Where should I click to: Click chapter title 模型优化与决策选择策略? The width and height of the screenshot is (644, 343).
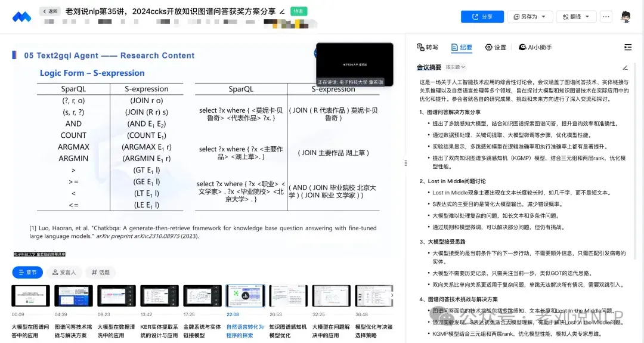pyautogui.click(x=374, y=331)
